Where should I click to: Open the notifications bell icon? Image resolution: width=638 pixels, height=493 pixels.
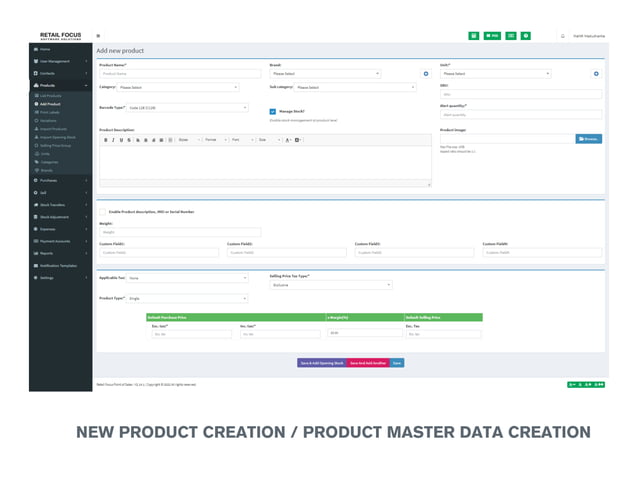click(563, 36)
